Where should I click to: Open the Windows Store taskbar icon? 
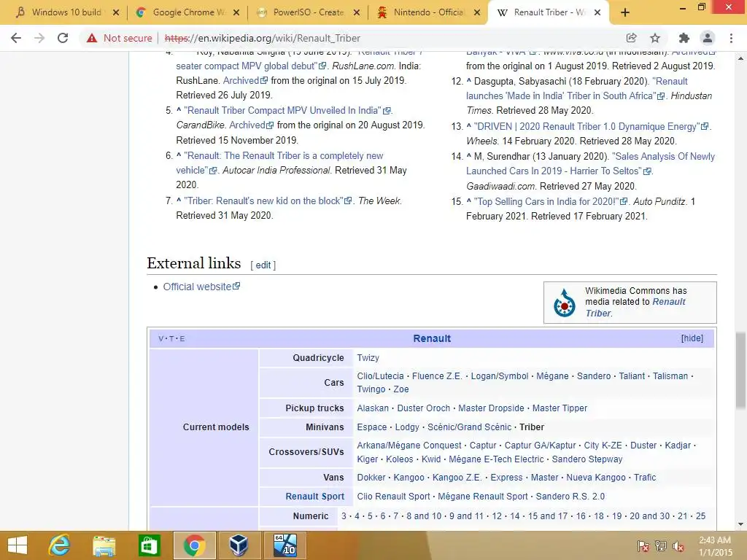pos(149,545)
